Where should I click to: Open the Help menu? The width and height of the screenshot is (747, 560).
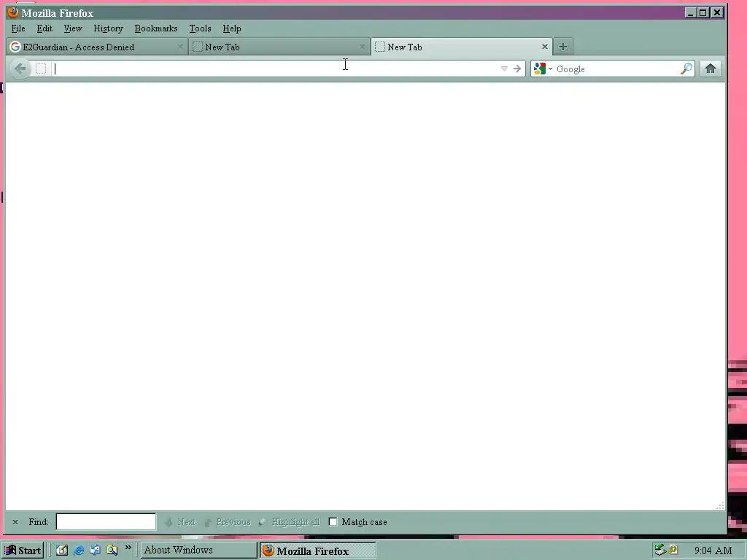(x=231, y=28)
